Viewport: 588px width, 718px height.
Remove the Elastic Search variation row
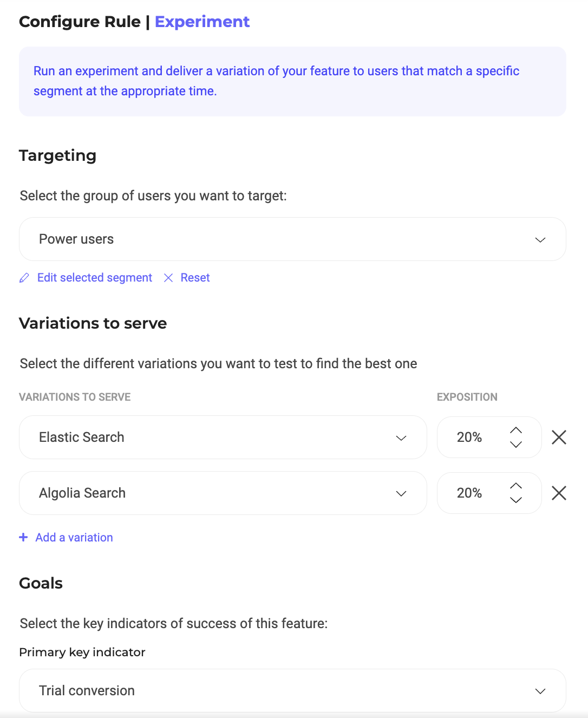[559, 438]
